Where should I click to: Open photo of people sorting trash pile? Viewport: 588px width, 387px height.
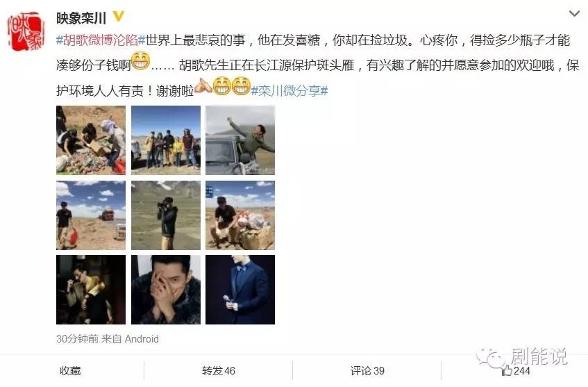coord(91,140)
